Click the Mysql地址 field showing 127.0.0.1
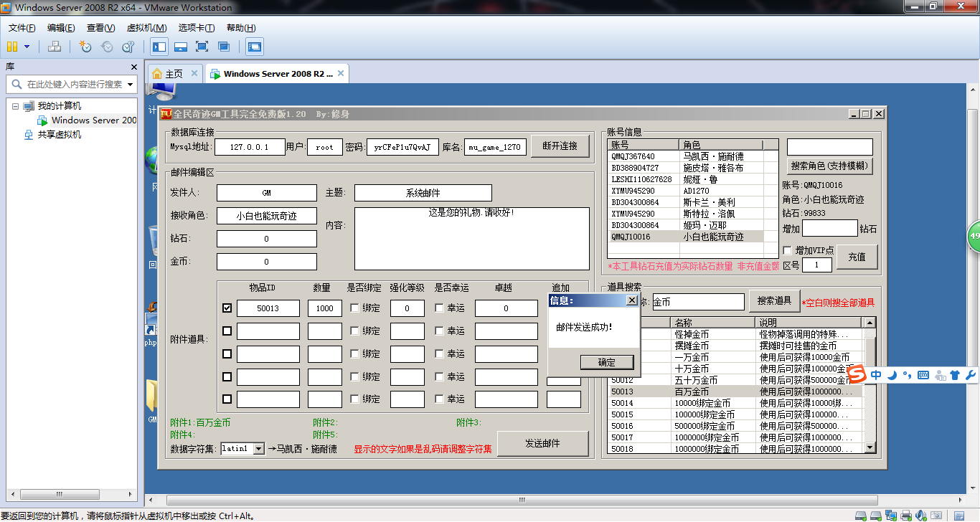The height and width of the screenshot is (522, 980). click(x=250, y=147)
